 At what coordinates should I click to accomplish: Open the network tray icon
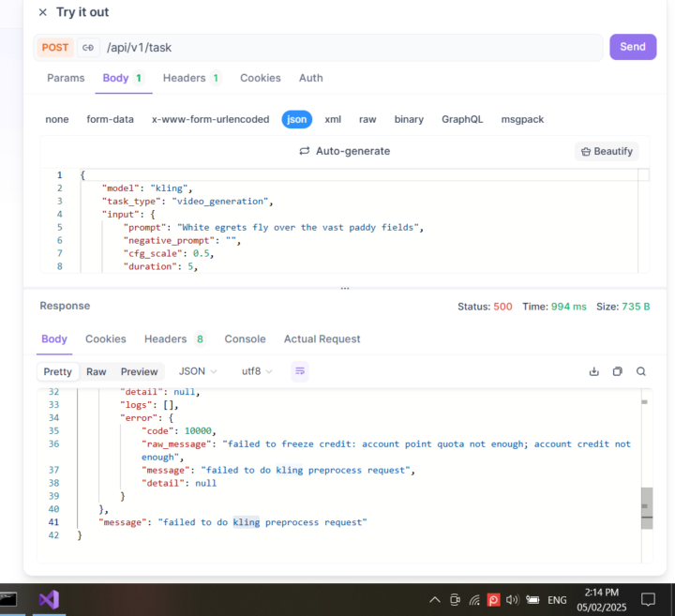point(474,600)
